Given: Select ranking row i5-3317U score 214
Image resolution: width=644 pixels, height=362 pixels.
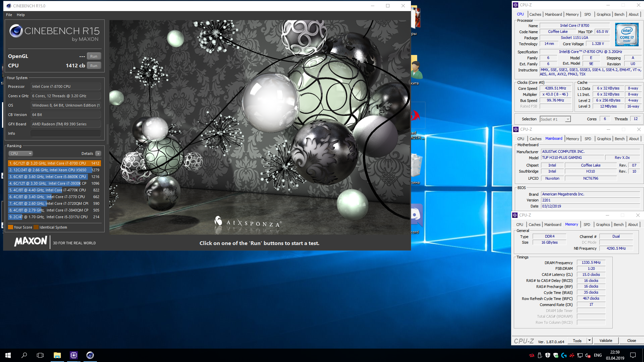Looking at the screenshot, I should click(54, 217).
